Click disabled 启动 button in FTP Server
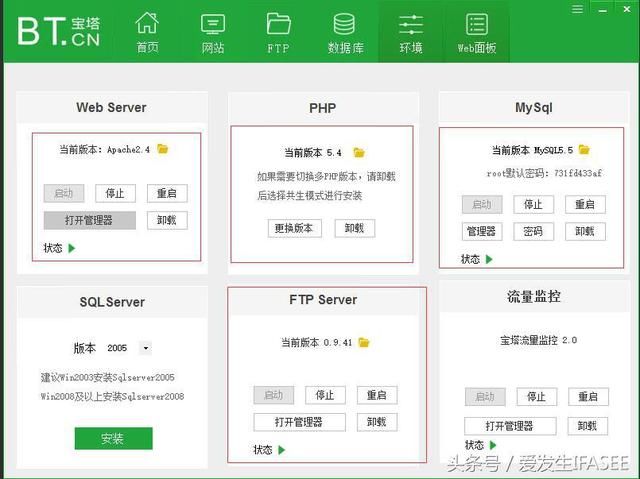This screenshot has width=640, height=479. coord(273,395)
